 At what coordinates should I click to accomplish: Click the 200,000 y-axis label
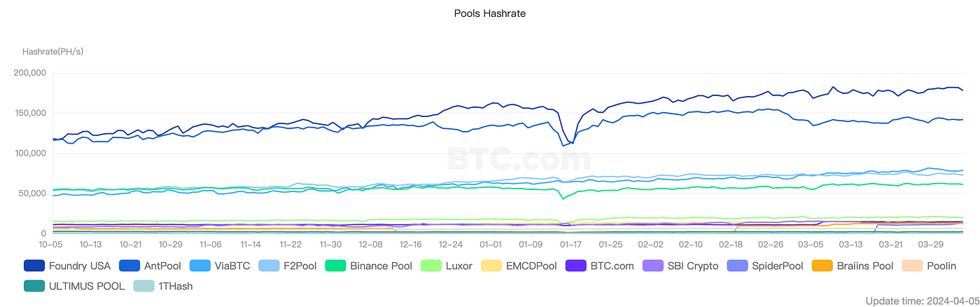30,72
